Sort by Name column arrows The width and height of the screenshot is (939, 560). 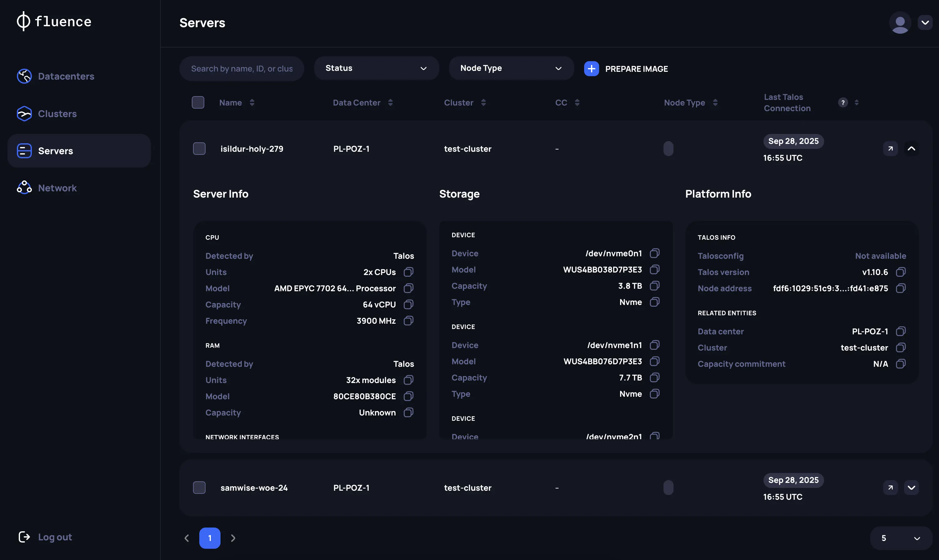(252, 103)
